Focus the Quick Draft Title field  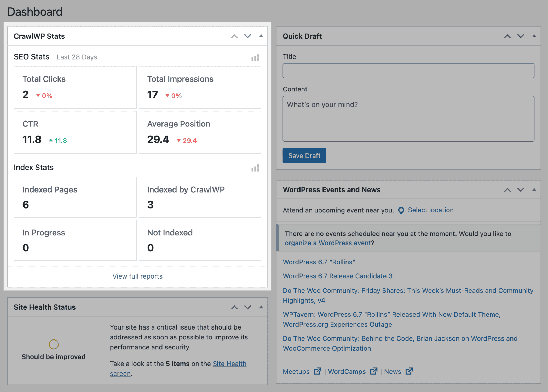408,71
